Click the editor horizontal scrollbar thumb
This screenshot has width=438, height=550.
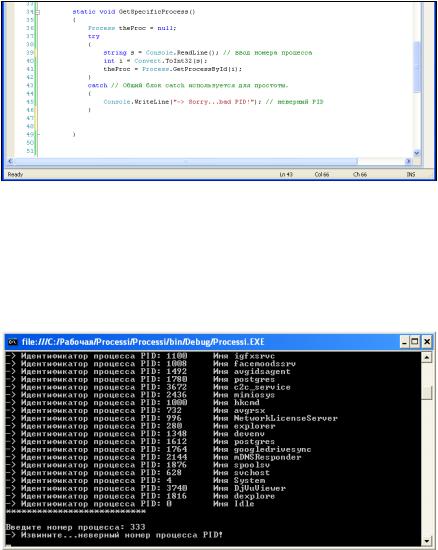point(186,161)
